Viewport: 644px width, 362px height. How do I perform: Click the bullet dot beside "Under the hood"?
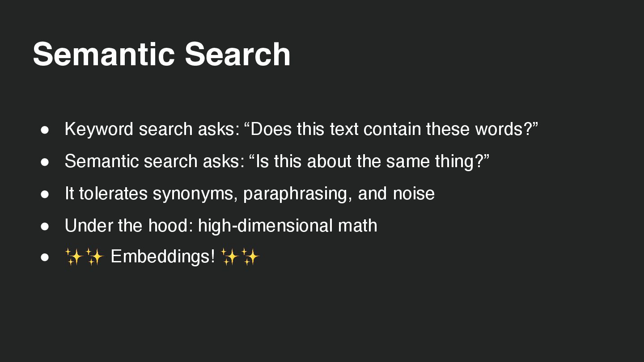[x=45, y=227]
